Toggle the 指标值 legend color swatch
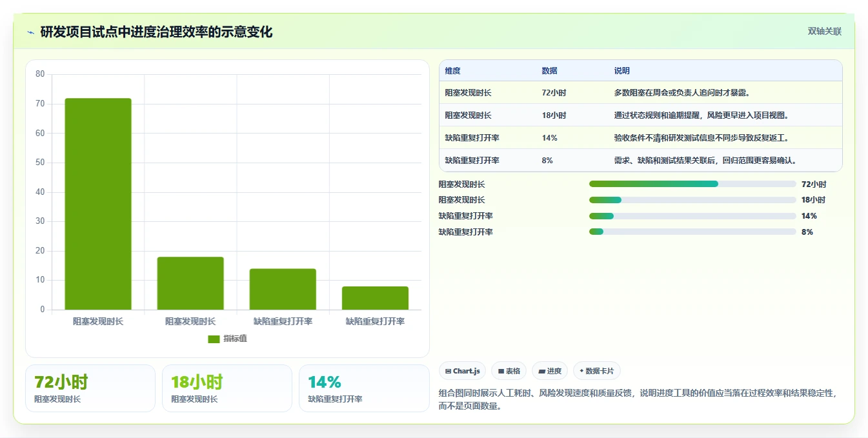 tap(214, 339)
